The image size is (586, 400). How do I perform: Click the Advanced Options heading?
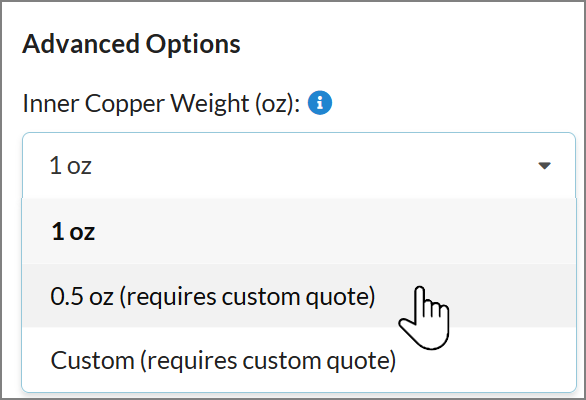pyautogui.click(x=131, y=44)
